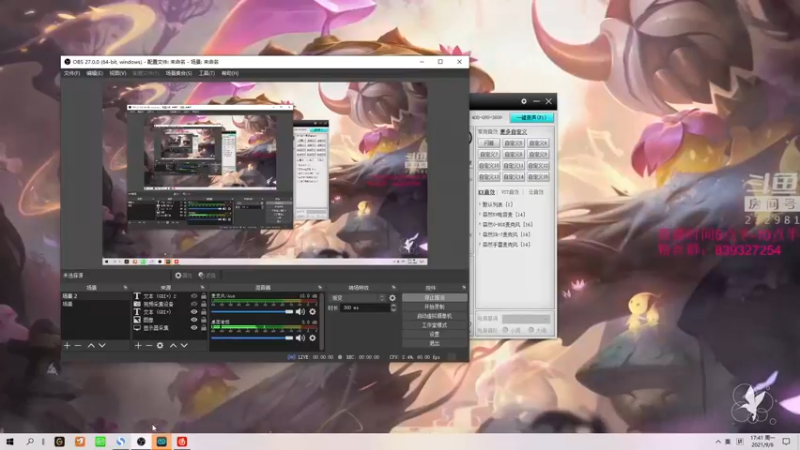Add a new scene with the plus icon
Screen dimensions: 800x450
click(67, 345)
